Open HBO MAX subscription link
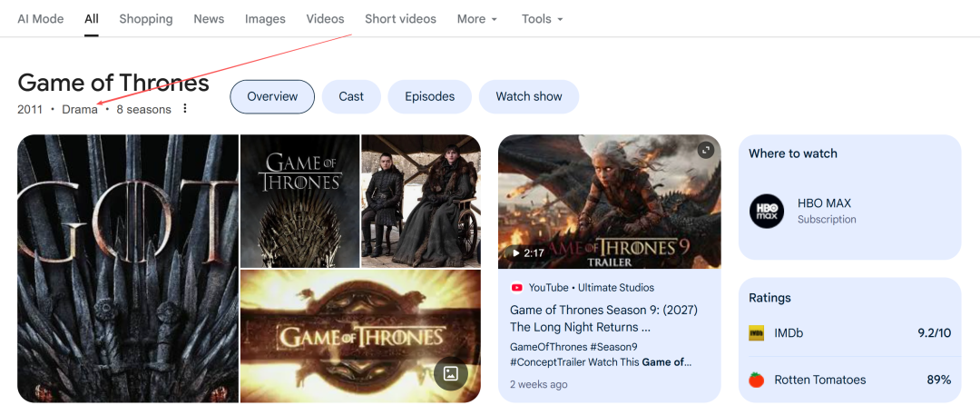The height and width of the screenshot is (415, 980). click(x=849, y=211)
